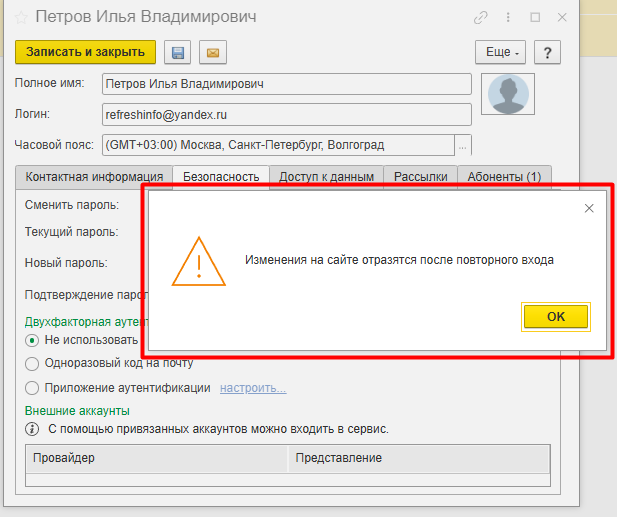Select 'Не использовать' radio option
The height and width of the screenshot is (517, 617).
pyautogui.click(x=32, y=340)
